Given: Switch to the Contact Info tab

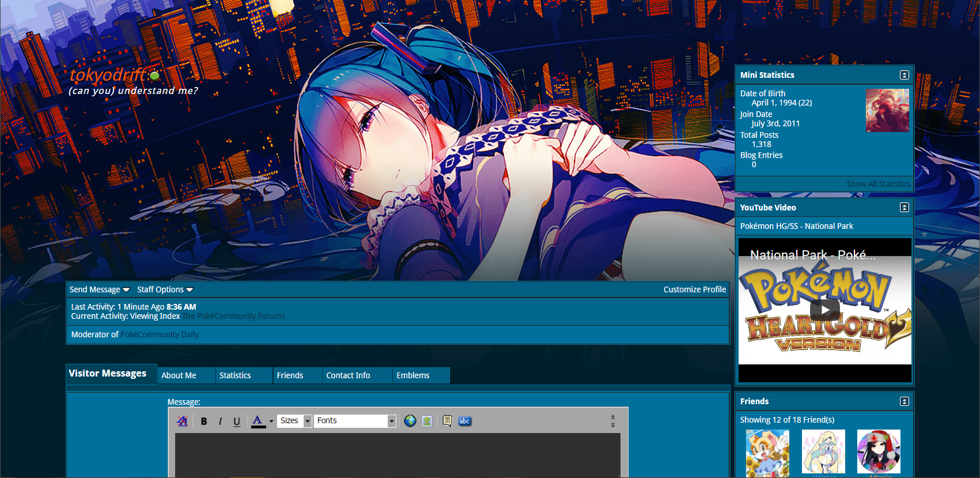Looking at the screenshot, I should tap(357, 375).
